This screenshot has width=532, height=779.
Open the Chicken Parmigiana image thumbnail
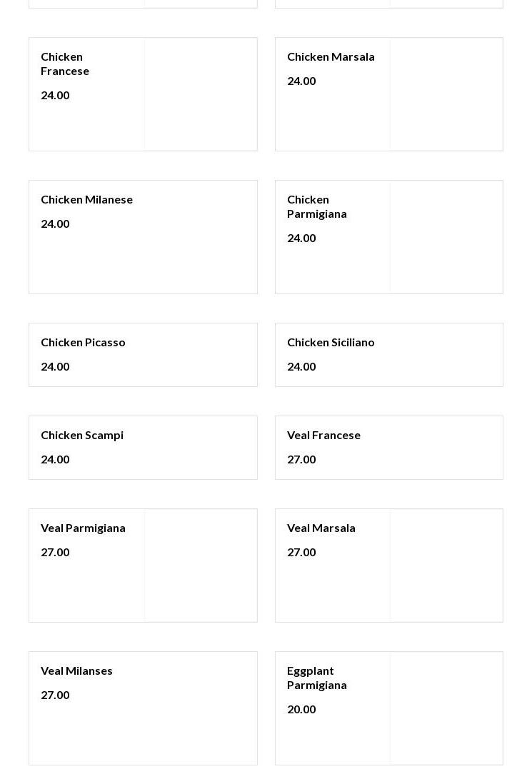pyautogui.click(x=446, y=237)
